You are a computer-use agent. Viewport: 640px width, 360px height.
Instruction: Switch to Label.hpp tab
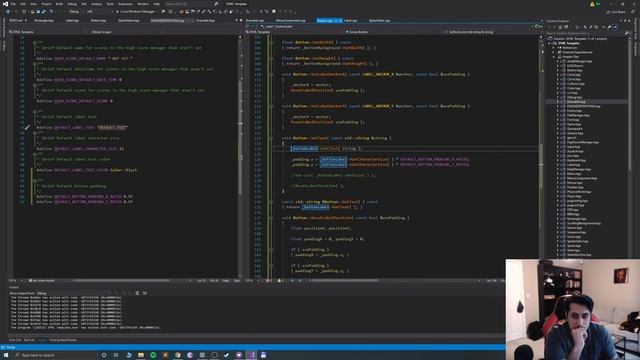click(x=72, y=20)
